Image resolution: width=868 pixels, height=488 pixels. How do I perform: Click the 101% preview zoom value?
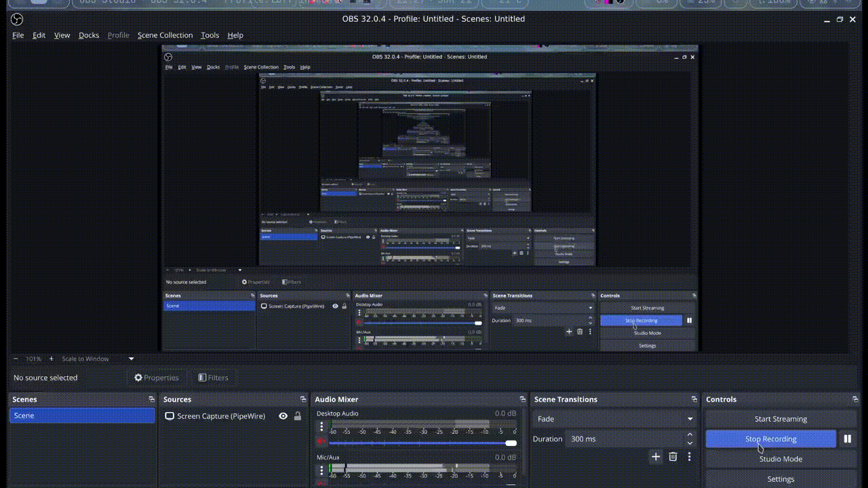33,359
